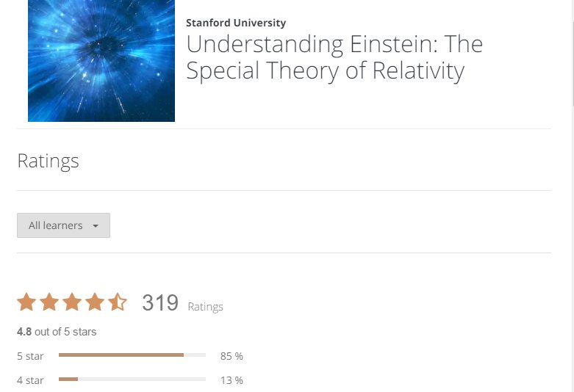Screen dimensions: 574x392
Task: Click the fourth rating star
Action: point(95,302)
